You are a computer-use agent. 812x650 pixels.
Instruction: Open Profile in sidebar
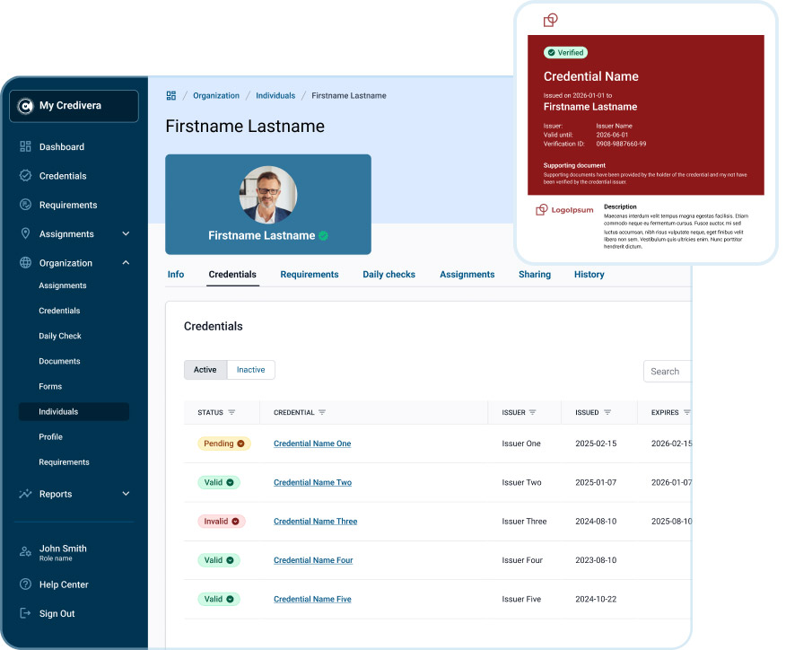[x=51, y=437]
